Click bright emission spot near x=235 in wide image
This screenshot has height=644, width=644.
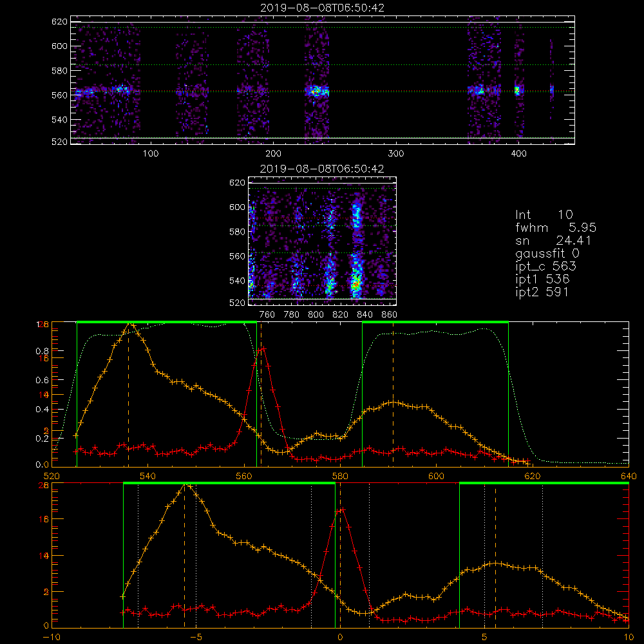315,91
